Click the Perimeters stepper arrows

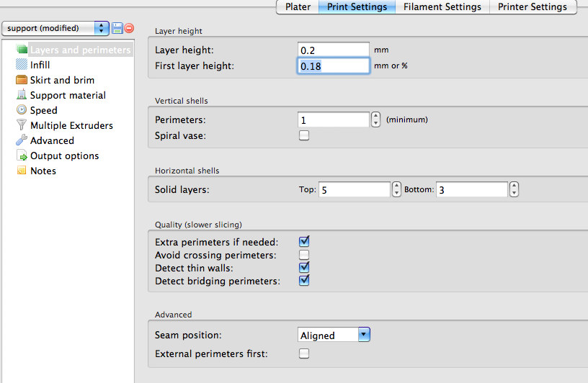click(x=375, y=120)
